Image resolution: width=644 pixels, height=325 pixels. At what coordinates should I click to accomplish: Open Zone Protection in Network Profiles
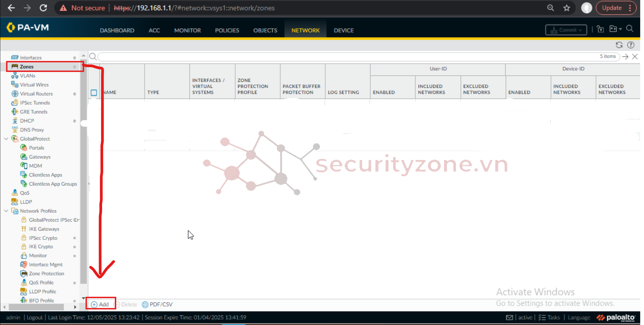46,273
